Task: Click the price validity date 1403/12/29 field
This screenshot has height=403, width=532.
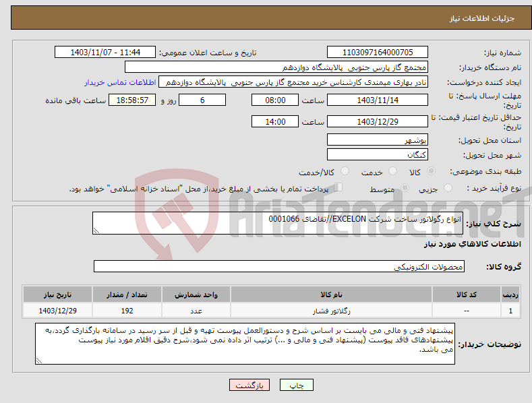Action: click(378, 121)
